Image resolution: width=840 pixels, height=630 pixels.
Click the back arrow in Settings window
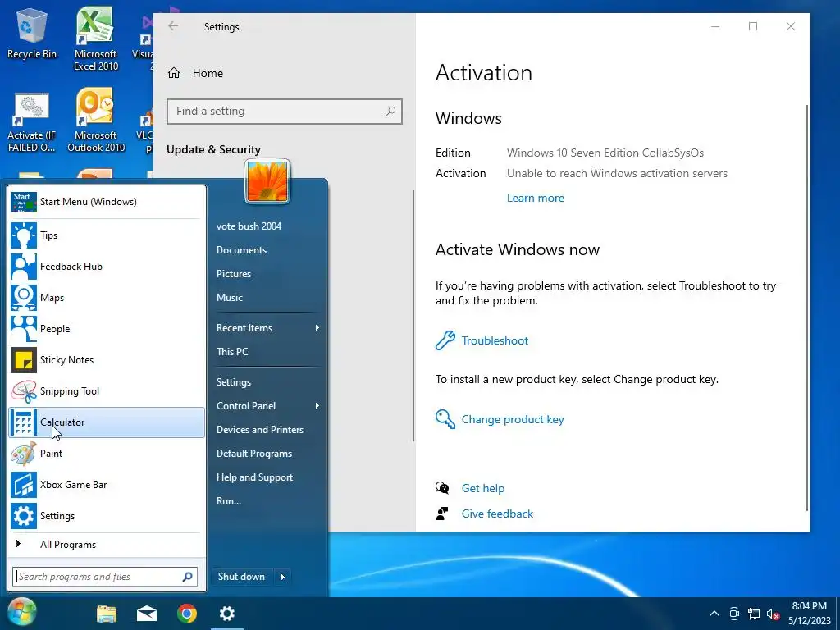pos(172,25)
